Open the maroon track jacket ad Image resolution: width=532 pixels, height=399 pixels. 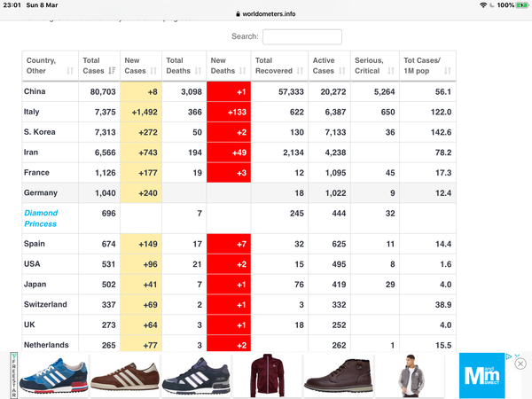tap(265, 373)
